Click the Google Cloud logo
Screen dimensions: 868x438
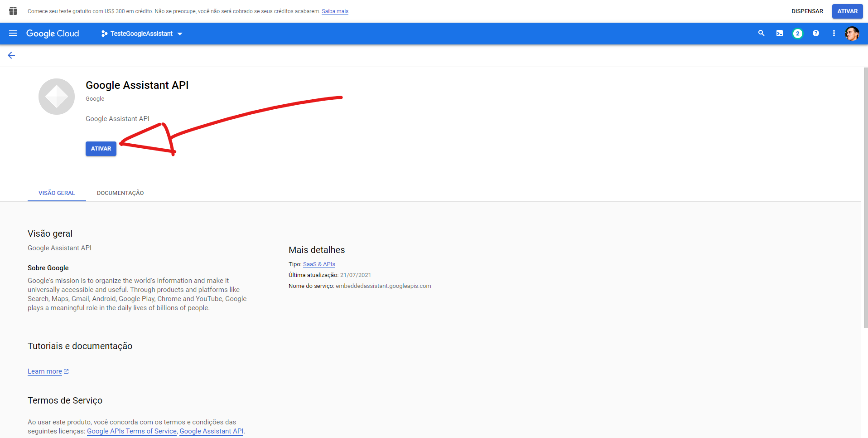click(53, 33)
